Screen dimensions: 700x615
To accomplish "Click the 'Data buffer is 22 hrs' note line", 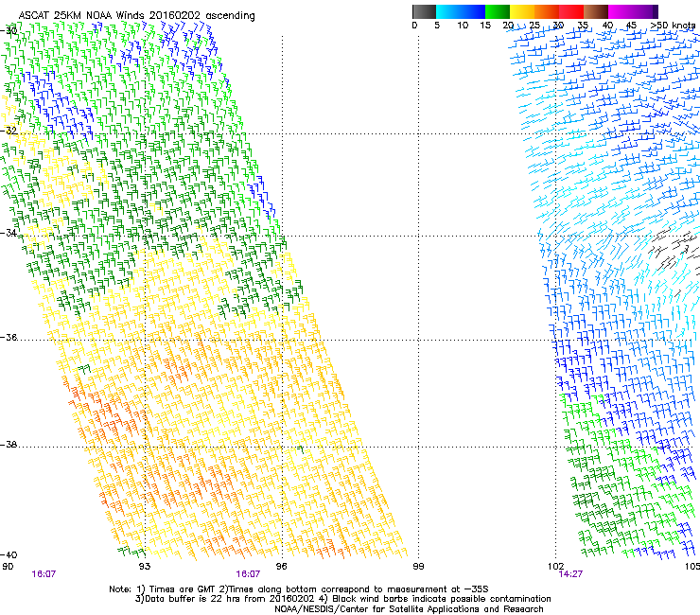I will click(x=342, y=599).
